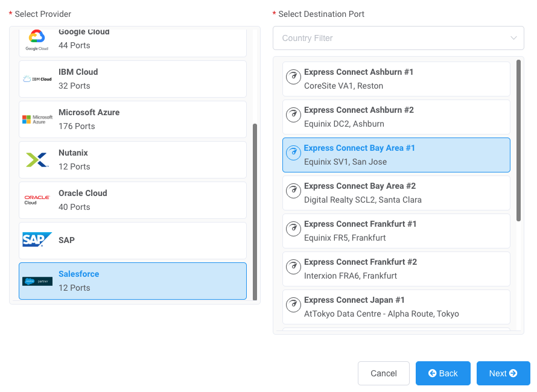Click gauge icon for Express Connect Frankfurt #1
Viewport: 537px width, 392px height.
[x=293, y=229]
